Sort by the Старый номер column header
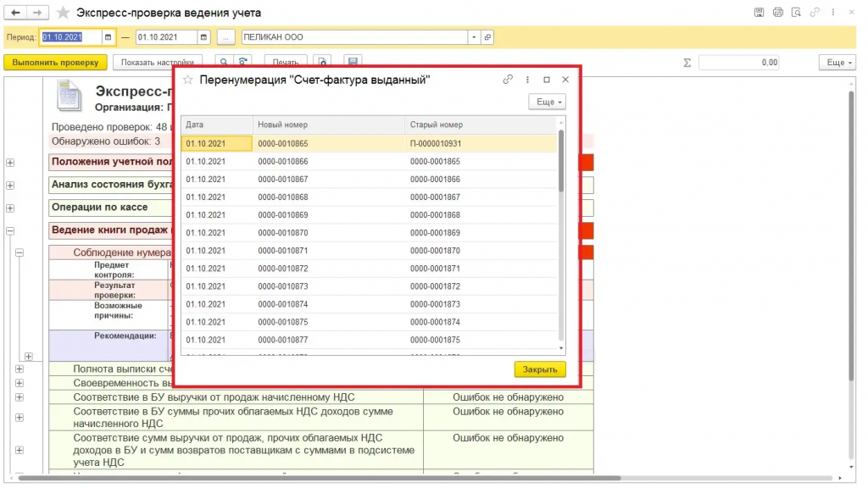The image size is (868, 488). (481, 125)
